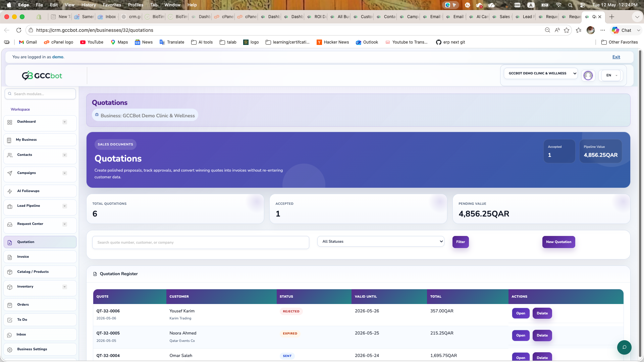Open the GCCBOT Demo Clinic business selector

[541, 73]
